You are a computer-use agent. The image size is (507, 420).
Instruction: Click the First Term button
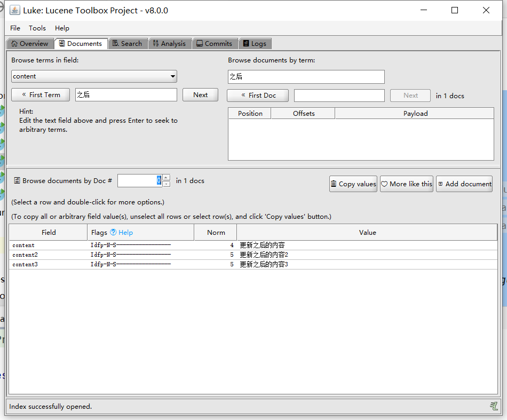41,95
